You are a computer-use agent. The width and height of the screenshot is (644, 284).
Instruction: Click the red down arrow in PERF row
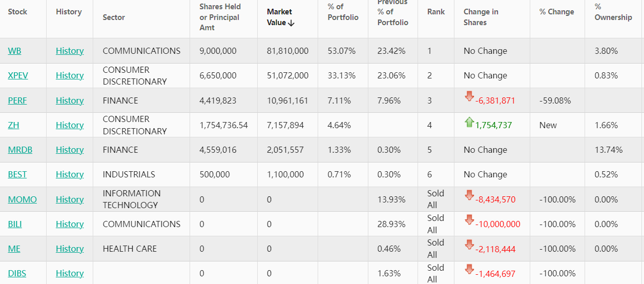point(469,96)
